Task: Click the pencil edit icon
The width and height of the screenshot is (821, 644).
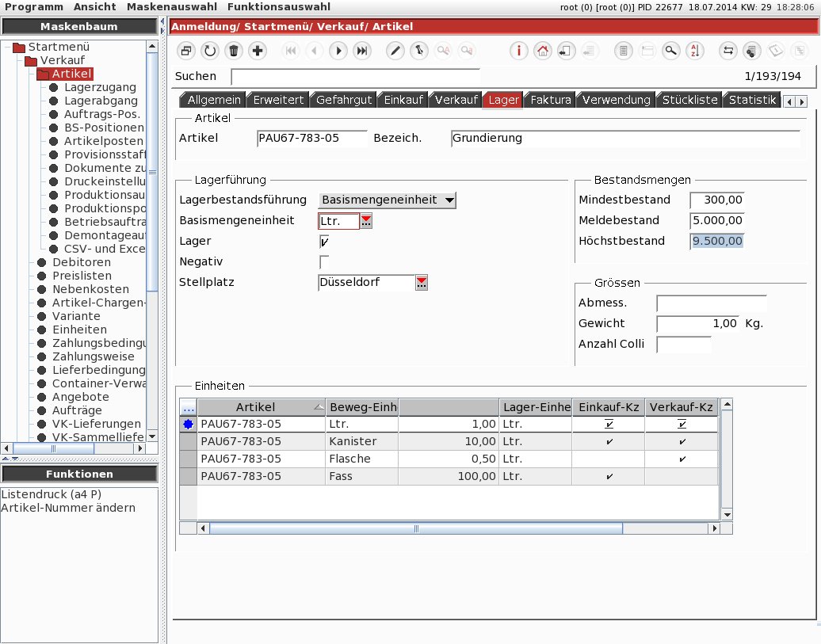Action: [395, 51]
